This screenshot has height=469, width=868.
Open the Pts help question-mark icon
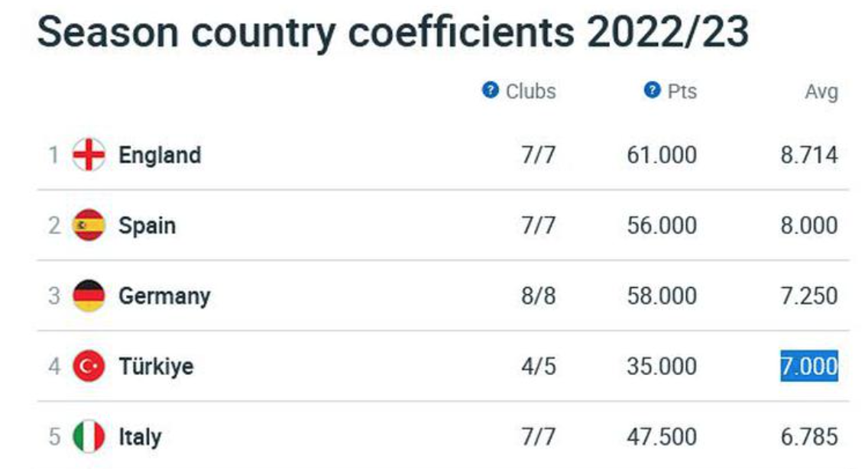pos(652,89)
